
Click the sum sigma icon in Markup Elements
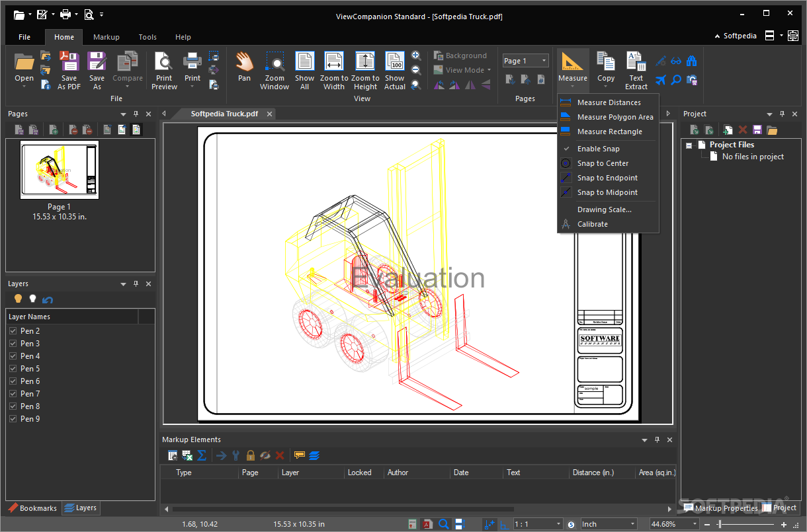click(x=202, y=455)
